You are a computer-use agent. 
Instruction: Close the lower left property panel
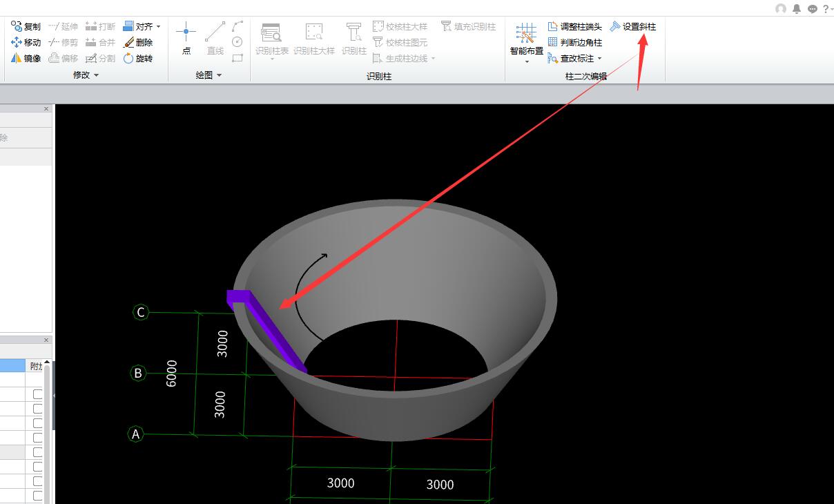(47, 340)
